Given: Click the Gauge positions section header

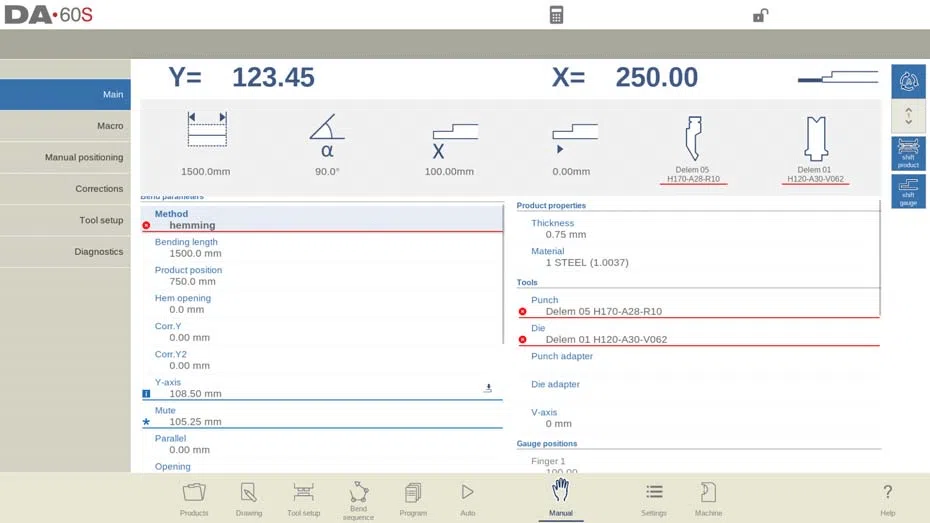Looking at the screenshot, I should click(547, 444).
